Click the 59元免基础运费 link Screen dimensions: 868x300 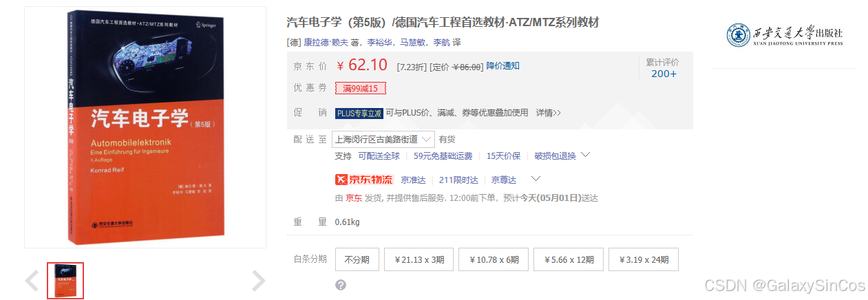click(443, 156)
